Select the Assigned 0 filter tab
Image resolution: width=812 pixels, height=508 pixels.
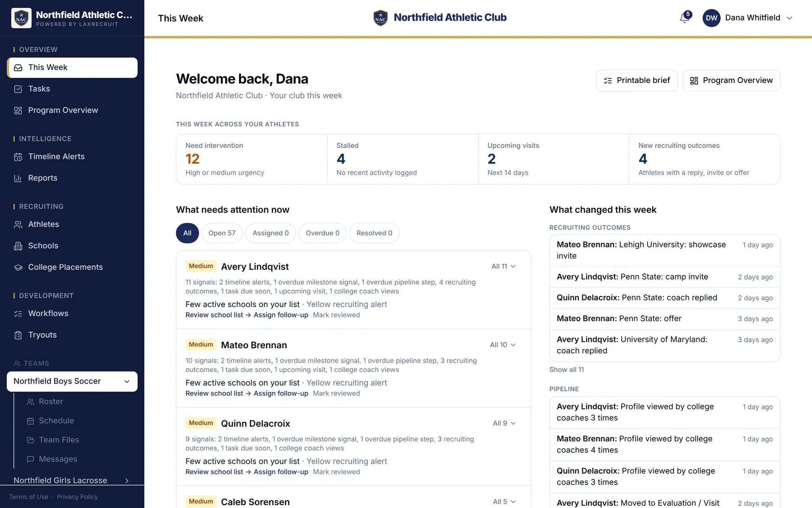(x=271, y=233)
